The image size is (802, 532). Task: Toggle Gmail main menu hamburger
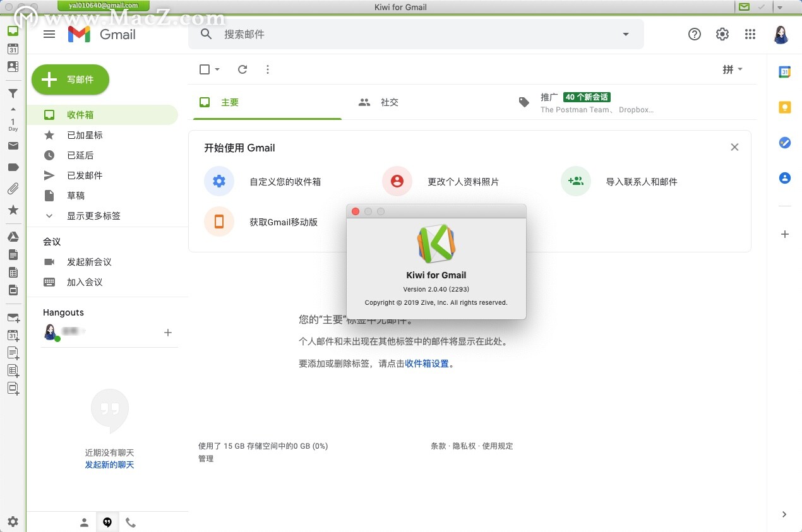click(49, 34)
